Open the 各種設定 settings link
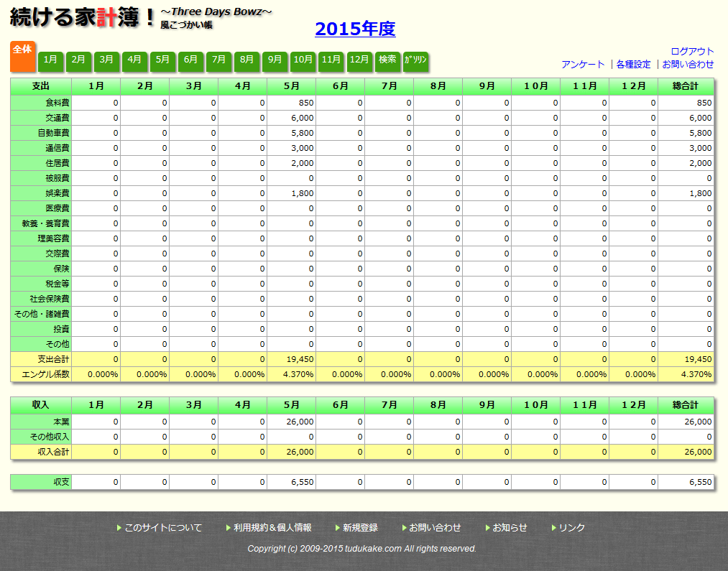The image size is (728, 571). (633, 64)
